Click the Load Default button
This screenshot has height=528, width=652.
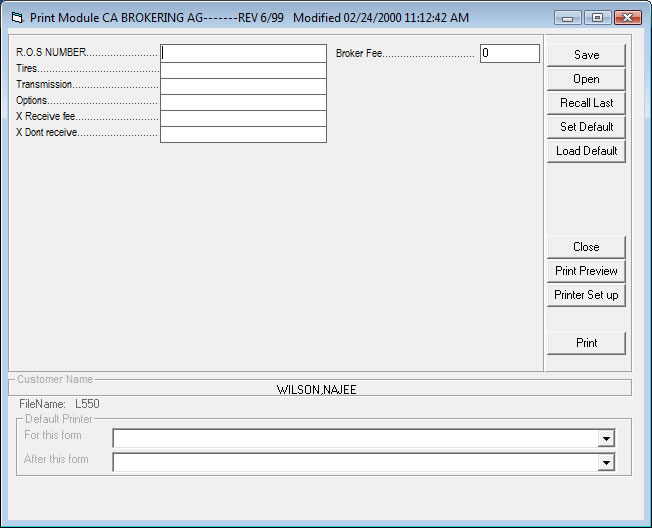[586, 151]
